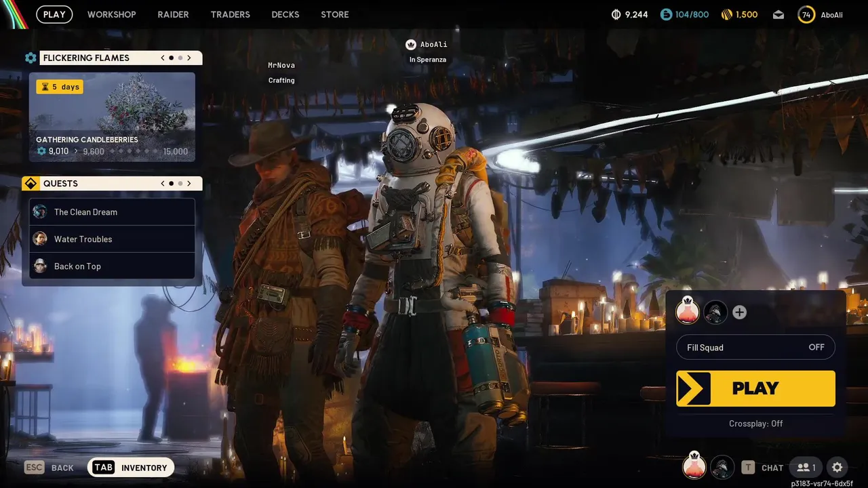Image resolution: width=868 pixels, height=488 pixels.
Task: Toggle Fill Squad on or off
Action: (755, 347)
